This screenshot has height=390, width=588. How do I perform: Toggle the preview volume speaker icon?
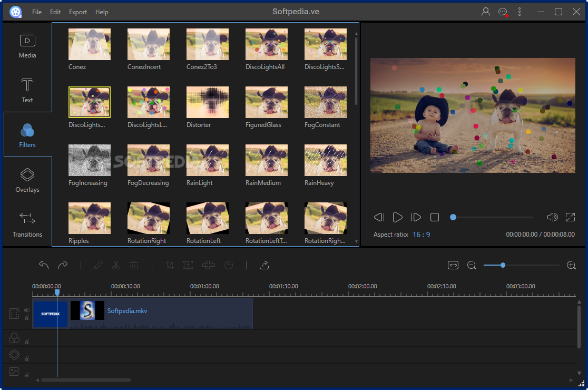[552, 217]
